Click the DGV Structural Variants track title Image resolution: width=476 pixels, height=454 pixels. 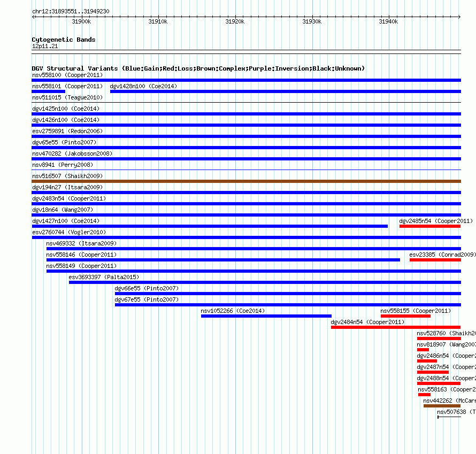tap(198, 68)
